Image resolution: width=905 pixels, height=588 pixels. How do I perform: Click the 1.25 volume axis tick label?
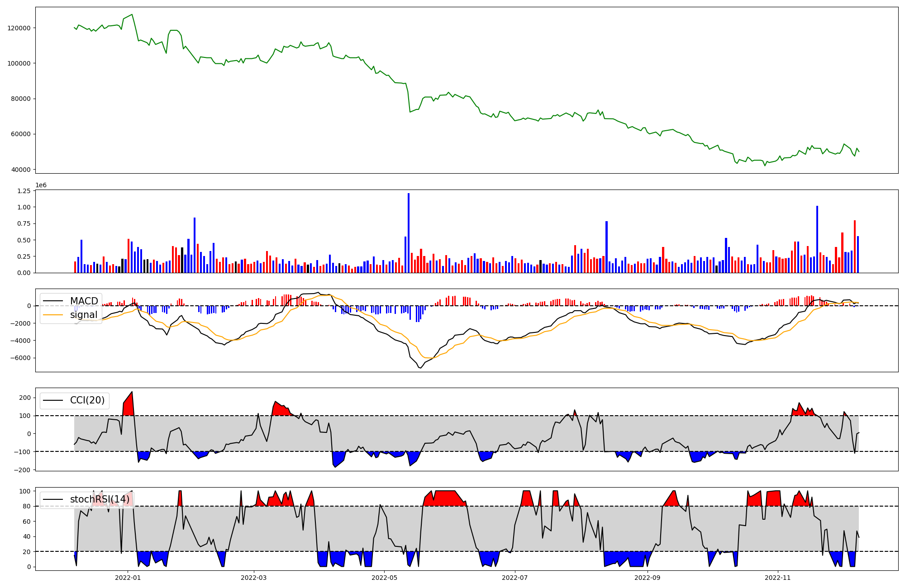tap(23, 191)
